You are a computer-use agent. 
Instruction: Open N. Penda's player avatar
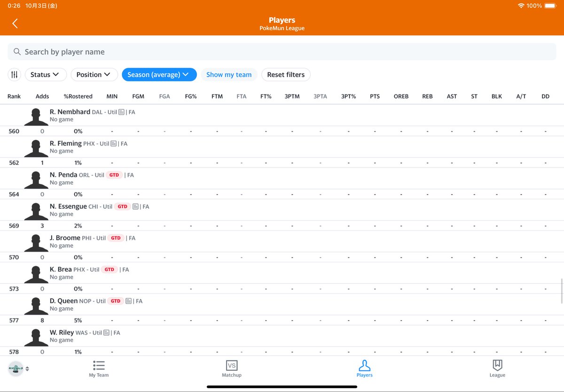point(36,180)
